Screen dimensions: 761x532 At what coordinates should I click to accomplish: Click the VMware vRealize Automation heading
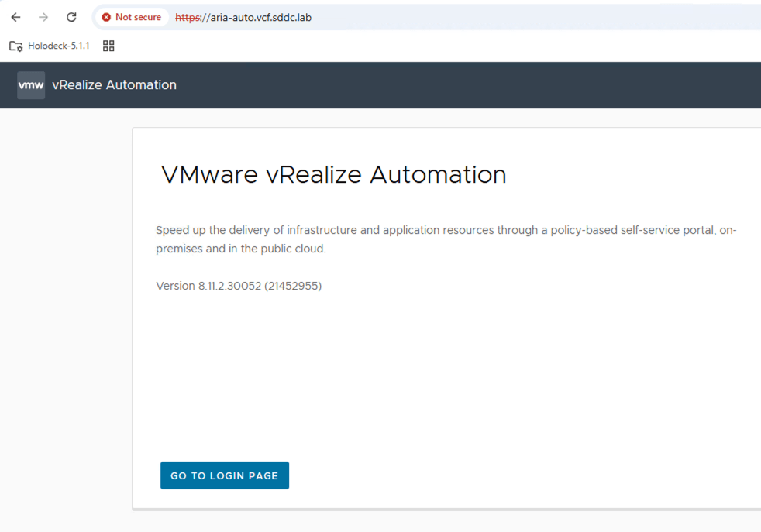coord(333,175)
